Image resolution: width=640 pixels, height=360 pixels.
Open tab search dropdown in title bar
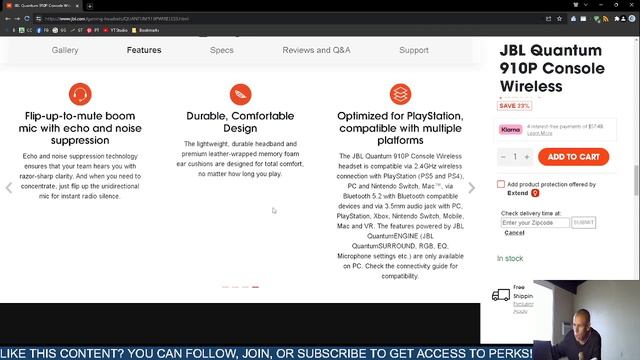tap(586, 5)
